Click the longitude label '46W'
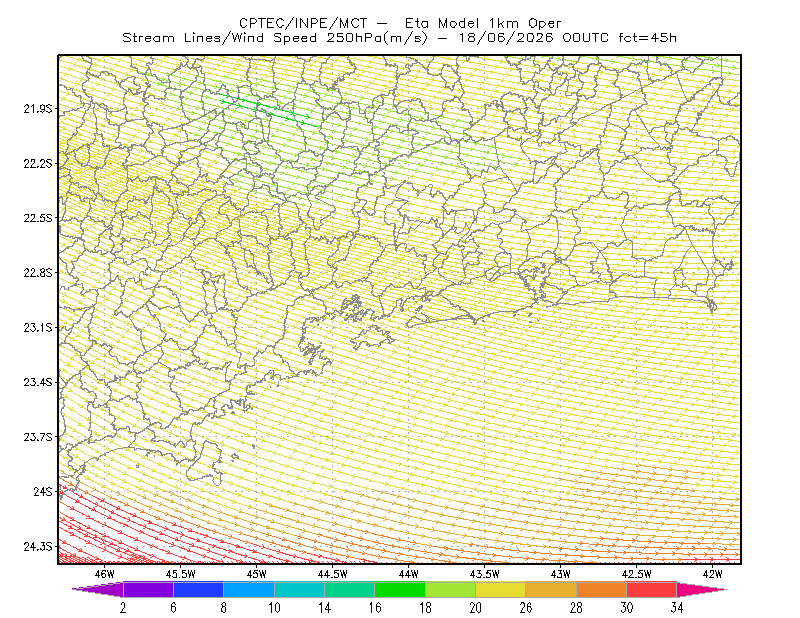This screenshot has width=800, height=618. pyautogui.click(x=105, y=574)
